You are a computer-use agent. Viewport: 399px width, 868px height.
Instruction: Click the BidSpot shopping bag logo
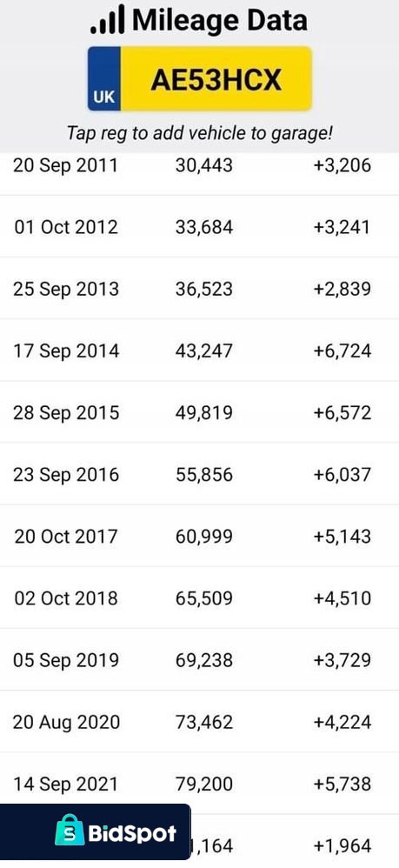70,829
